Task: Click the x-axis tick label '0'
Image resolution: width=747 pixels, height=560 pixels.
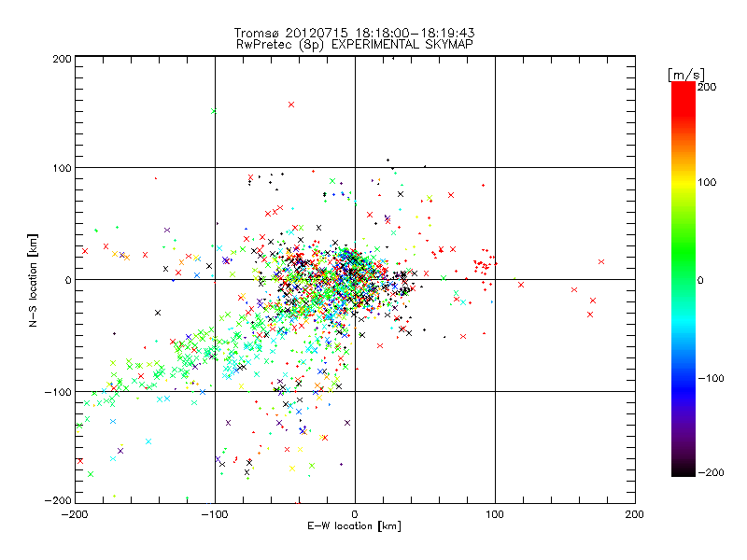Action: tap(355, 514)
